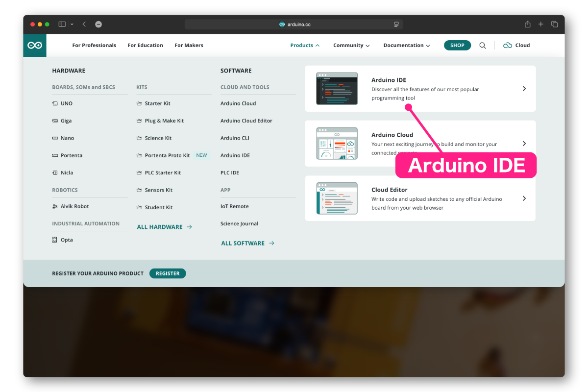Viewport: 588px width, 392px height.
Task: Go back with the Safari back arrow
Action: tap(84, 24)
